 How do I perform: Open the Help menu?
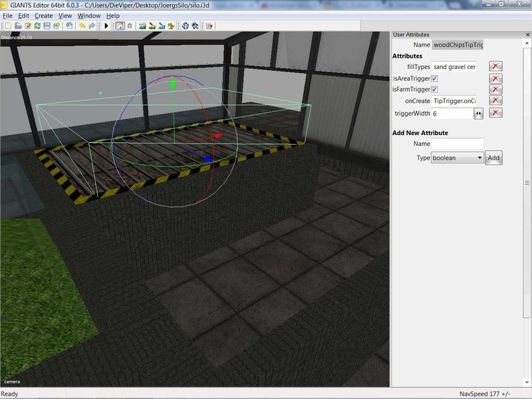click(x=113, y=15)
